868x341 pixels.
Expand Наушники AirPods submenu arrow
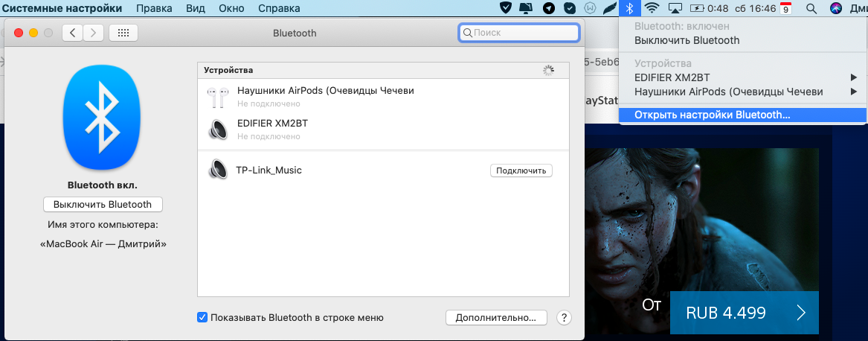tap(854, 92)
